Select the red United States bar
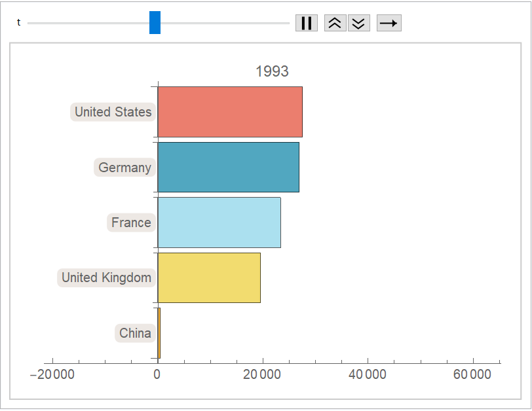Screen dimensions: 532x411 click(229, 112)
